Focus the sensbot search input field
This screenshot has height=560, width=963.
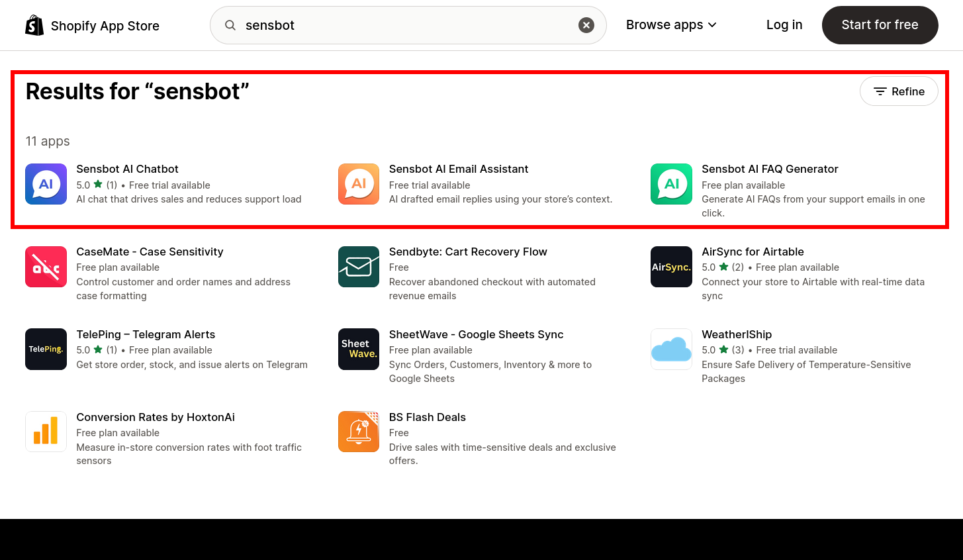(408, 25)
